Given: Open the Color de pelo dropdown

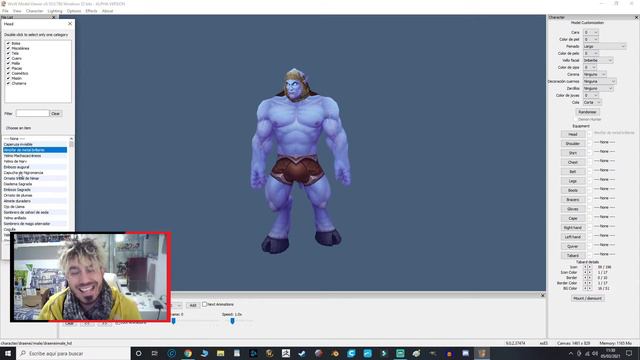Looking at the screenshot, I should point(591,53).
